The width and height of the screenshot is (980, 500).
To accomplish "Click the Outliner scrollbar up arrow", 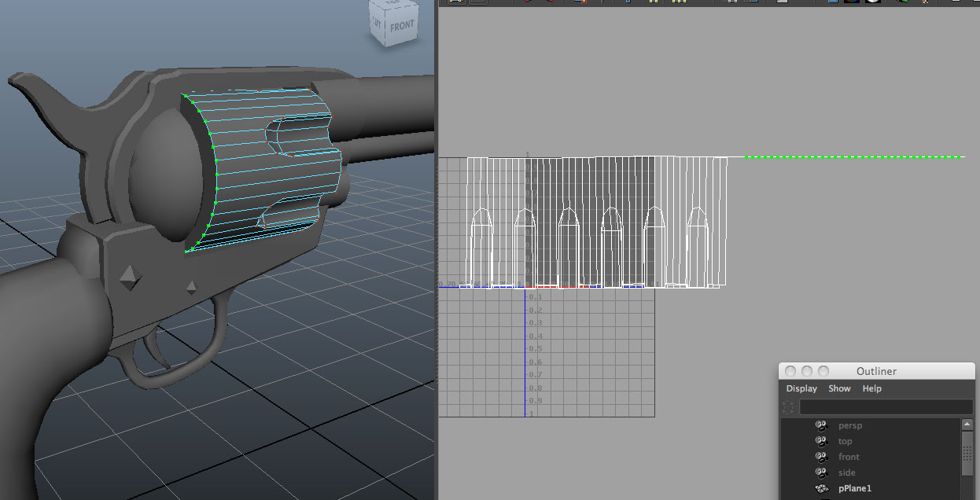I will point(967,423).
